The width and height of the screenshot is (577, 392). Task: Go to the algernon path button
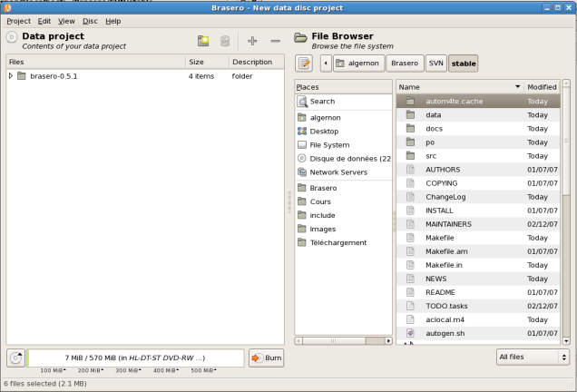pyautogui.click(x=358, y=64)
